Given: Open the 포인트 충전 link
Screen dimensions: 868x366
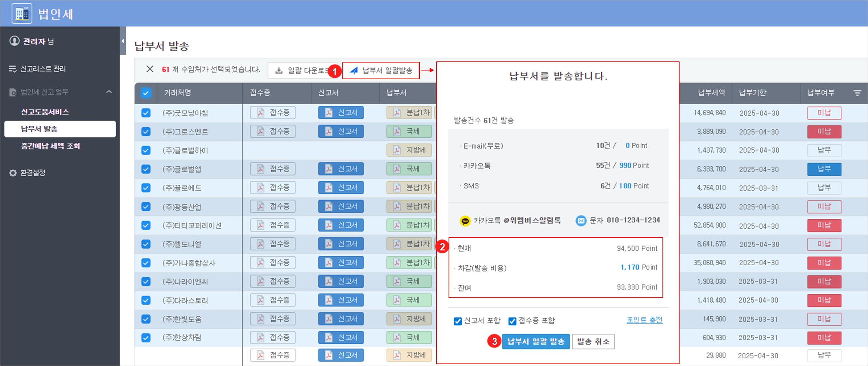Looking at the screenshot, I should click(644, 320).
